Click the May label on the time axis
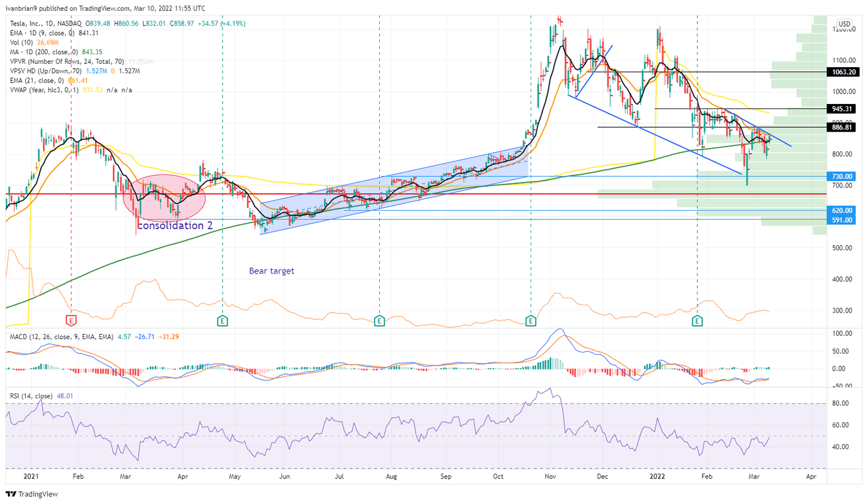This screenshot has height=504, width=868. click(235, 476)
